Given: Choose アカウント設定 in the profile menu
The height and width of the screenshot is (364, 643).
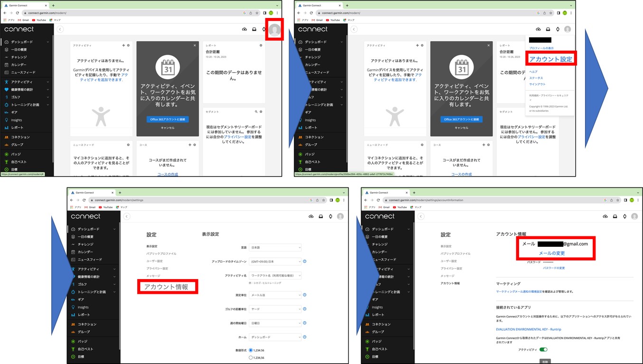Looking at the screenshot, I should click(550, 59).
